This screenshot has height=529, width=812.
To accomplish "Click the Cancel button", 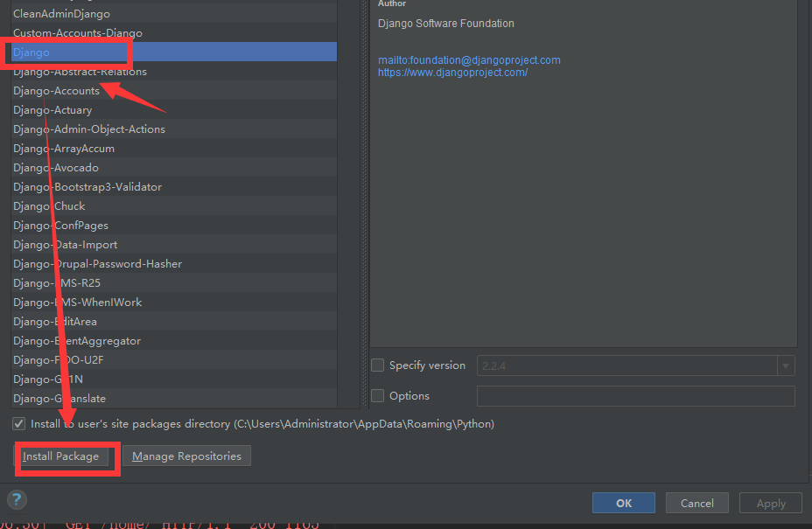I will 697,503.
